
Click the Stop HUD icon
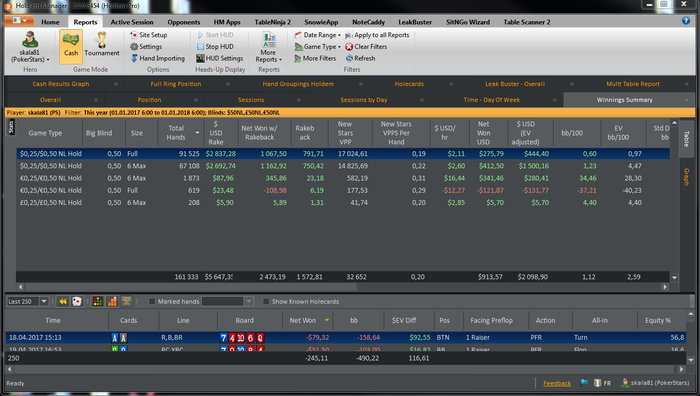[200, 46]
